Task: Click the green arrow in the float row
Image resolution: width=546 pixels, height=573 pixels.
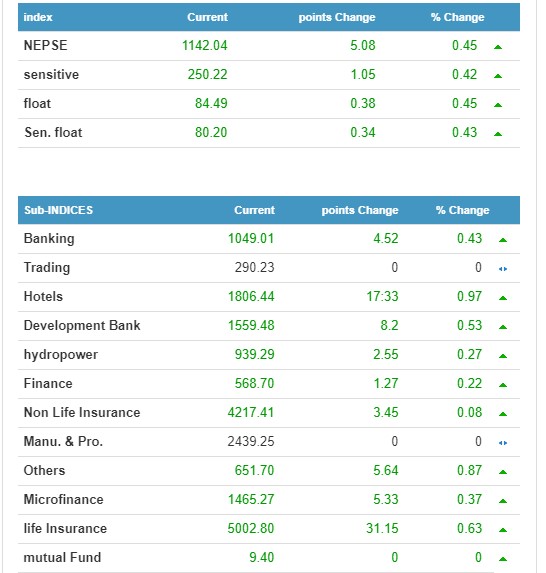Action: [x=498, y=105]
